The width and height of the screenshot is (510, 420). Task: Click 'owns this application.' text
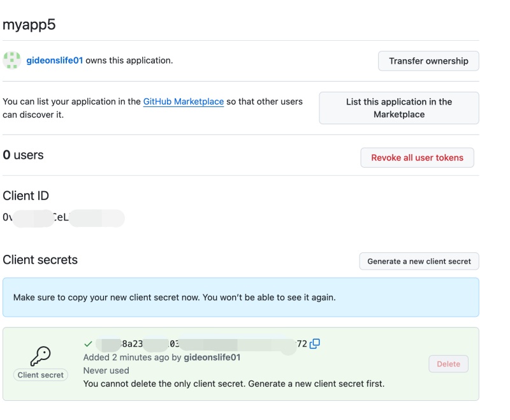(x=129, y=61)
